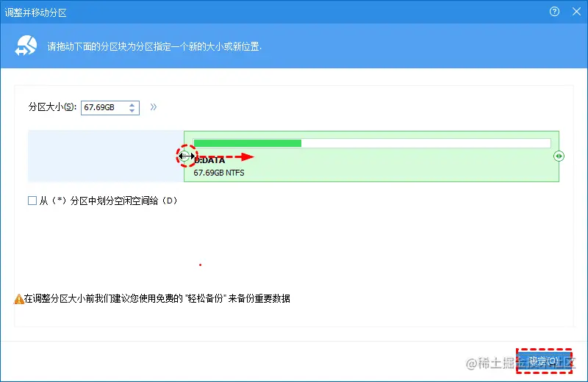
Task: Click the backup recommendation text
Action: [157, 299]
